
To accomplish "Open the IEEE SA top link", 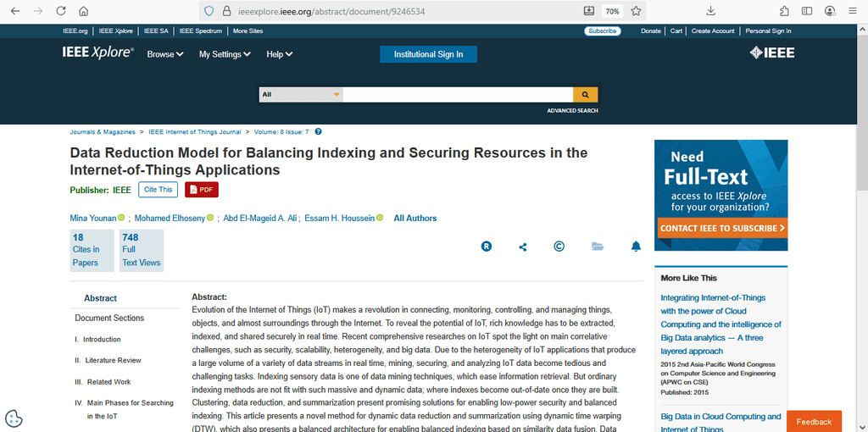I will pyautogui.click(x=156, y=31).
